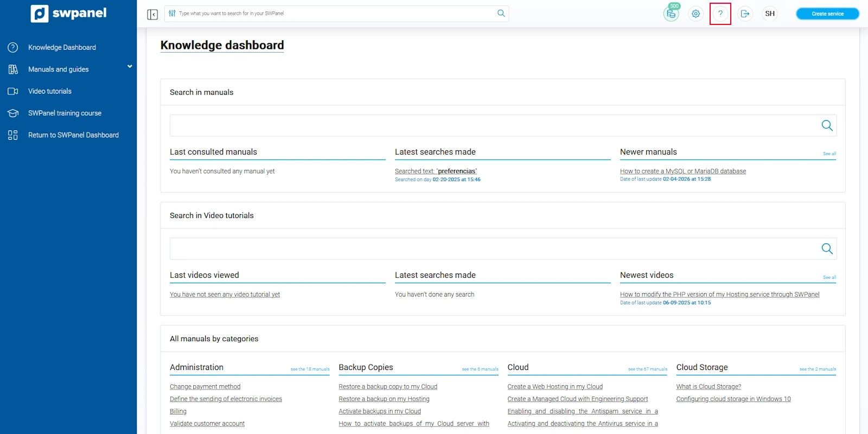Open the SH user profile avatar
The image size is (868, 434).
(769, 14)
